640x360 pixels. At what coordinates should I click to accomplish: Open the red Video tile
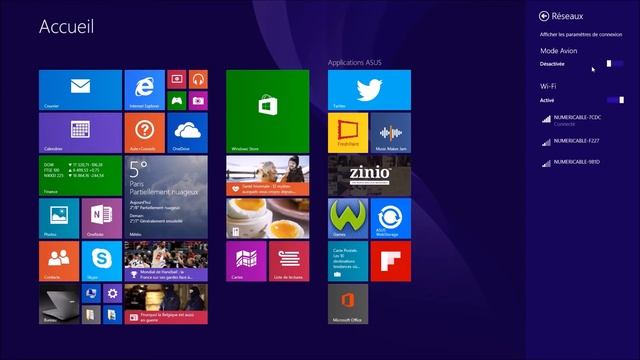click(x=177, y=79)
